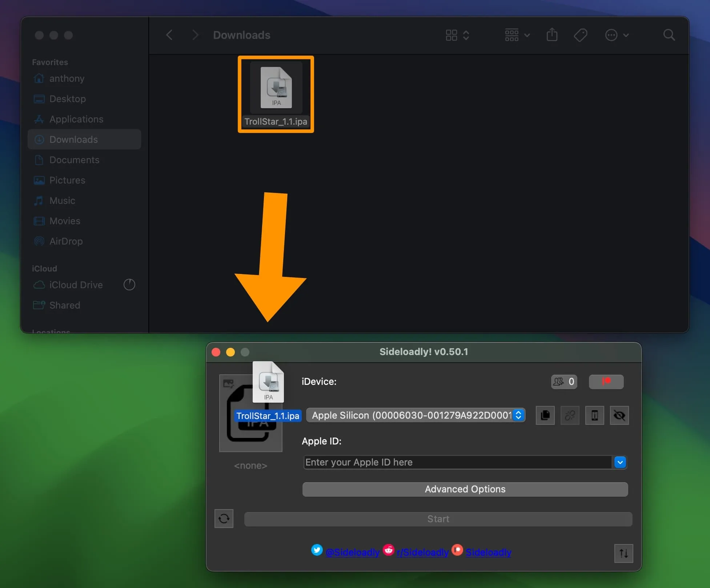
Task: Select TrollStar_1.1.ipa file in Downloads
Action: [276, 94]
